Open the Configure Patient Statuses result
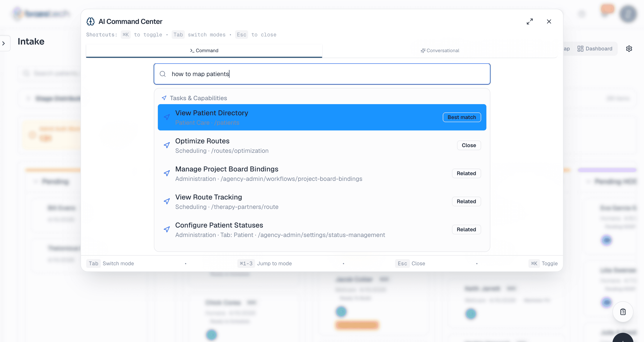This screenshot has height=342, width=644. [x=322, y=229]
